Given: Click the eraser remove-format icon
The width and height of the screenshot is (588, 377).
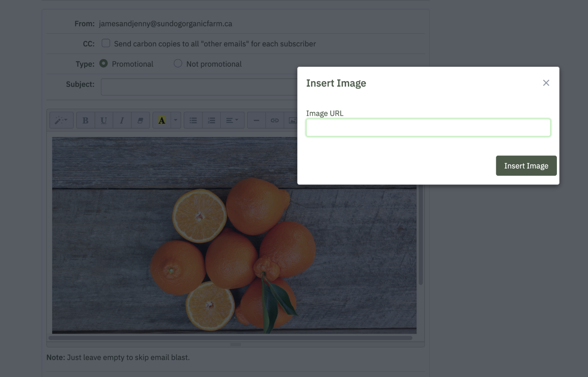Looking at the screenshot, I should pos(140,120).
